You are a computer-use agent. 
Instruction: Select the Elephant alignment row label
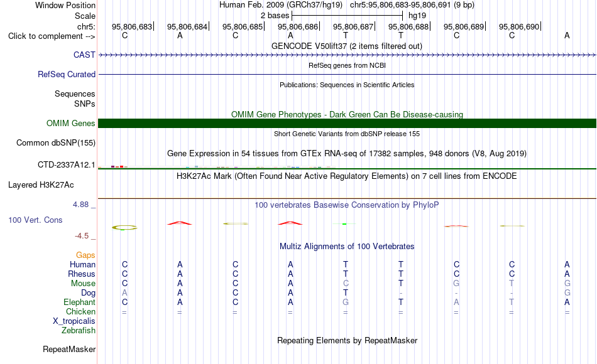[x=79, y=302]
